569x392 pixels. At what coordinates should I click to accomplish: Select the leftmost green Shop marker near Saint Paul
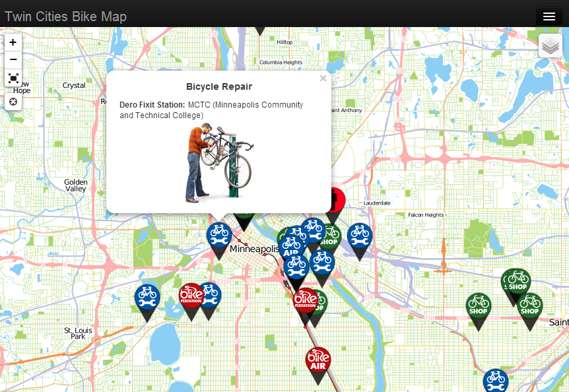click(478, 306)
